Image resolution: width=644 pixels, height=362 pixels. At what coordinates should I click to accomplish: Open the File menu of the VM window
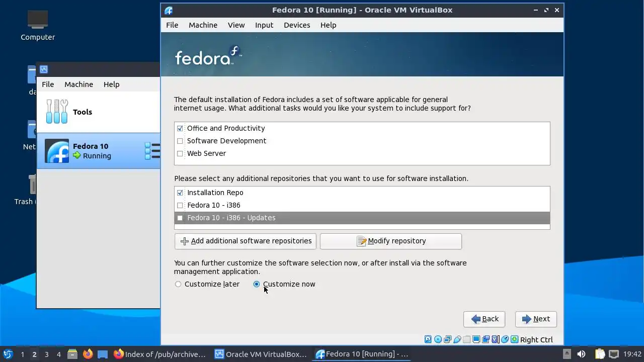(x=172, y=25)
